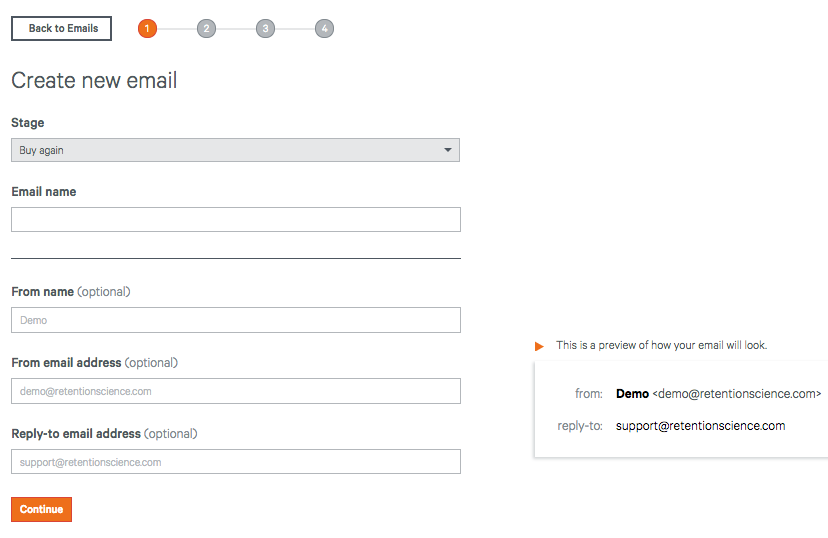
Task: Open the Stage dropdown showing Buy again
Action: [236, 150]
